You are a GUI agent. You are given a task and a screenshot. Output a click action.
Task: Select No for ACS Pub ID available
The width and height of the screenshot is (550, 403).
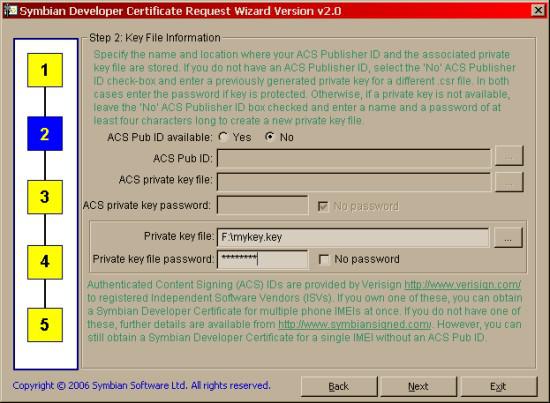269,137
